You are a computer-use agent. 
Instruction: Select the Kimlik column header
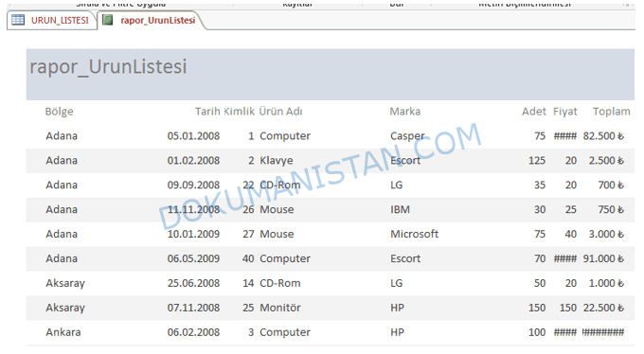pos(239,112)
